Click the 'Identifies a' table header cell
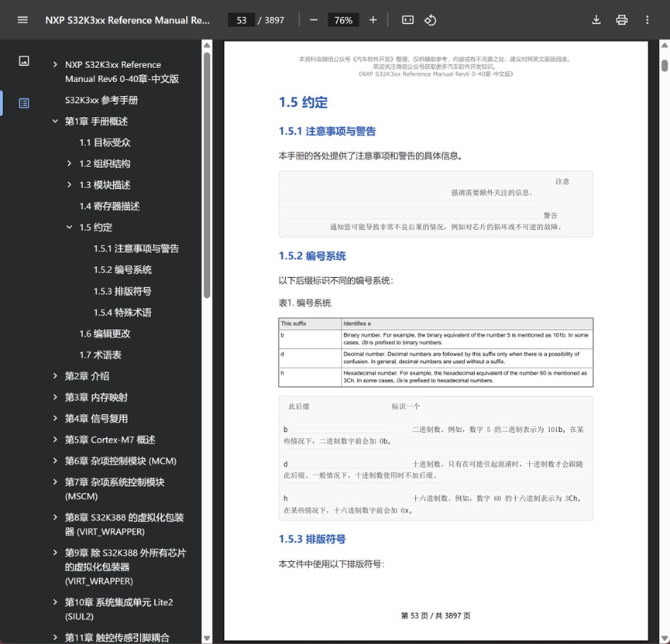The height and width of the screenshot is (644, 670). (x=467, y=324)
